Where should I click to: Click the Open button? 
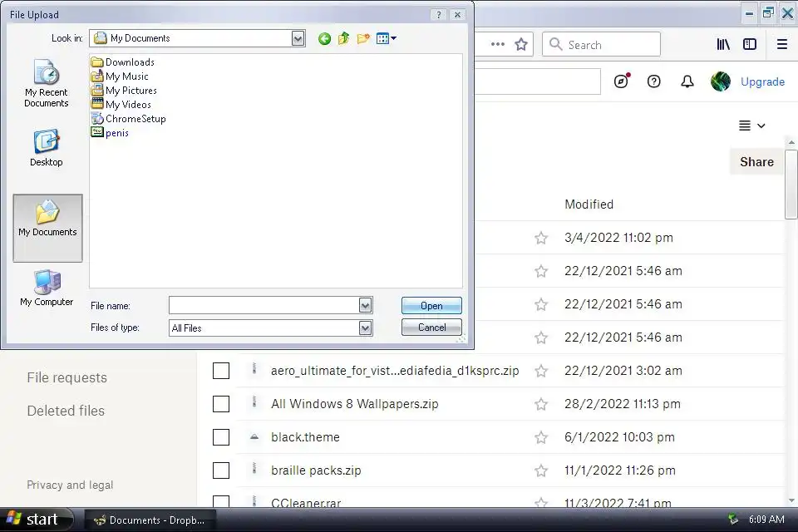[431, 305]
